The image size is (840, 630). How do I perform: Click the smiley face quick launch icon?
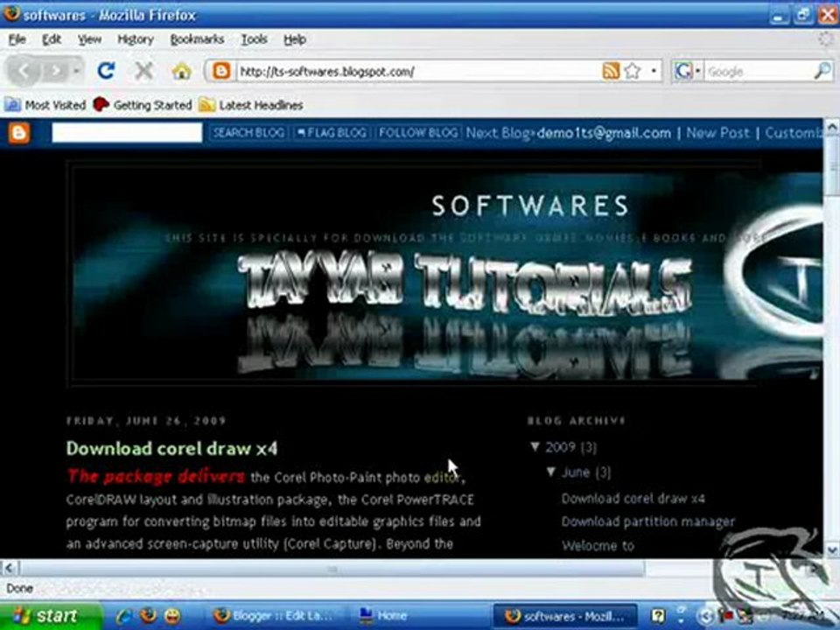(172, 616)
